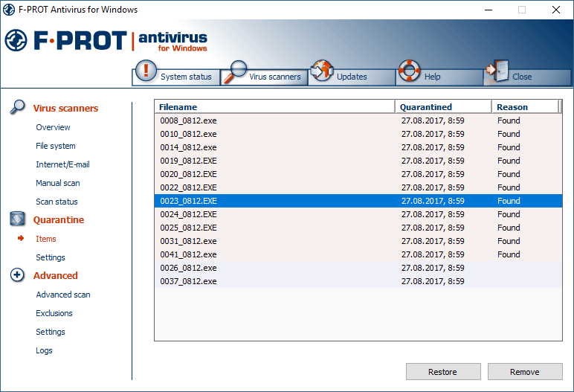574x392 pixels.
Task: Select the Close tab label
Action: pos(522,77)
